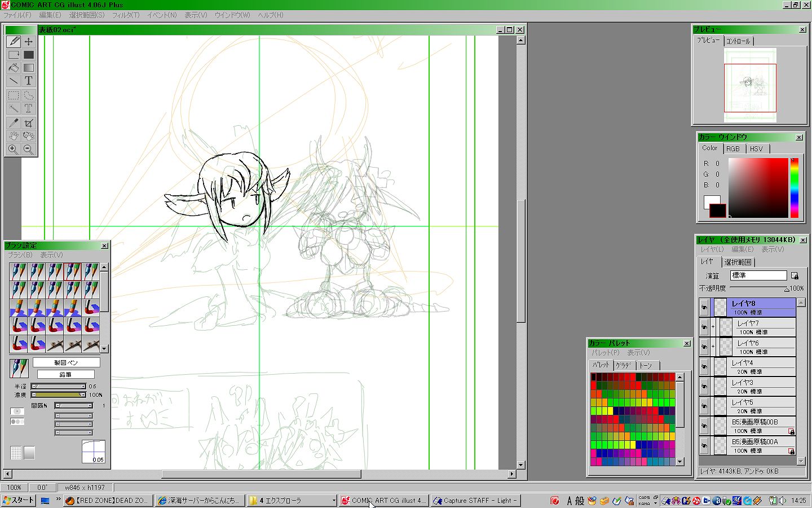Choose the paint bucket fill tool
This screenshot has height=508, width=812.
[x=14, y=68]
